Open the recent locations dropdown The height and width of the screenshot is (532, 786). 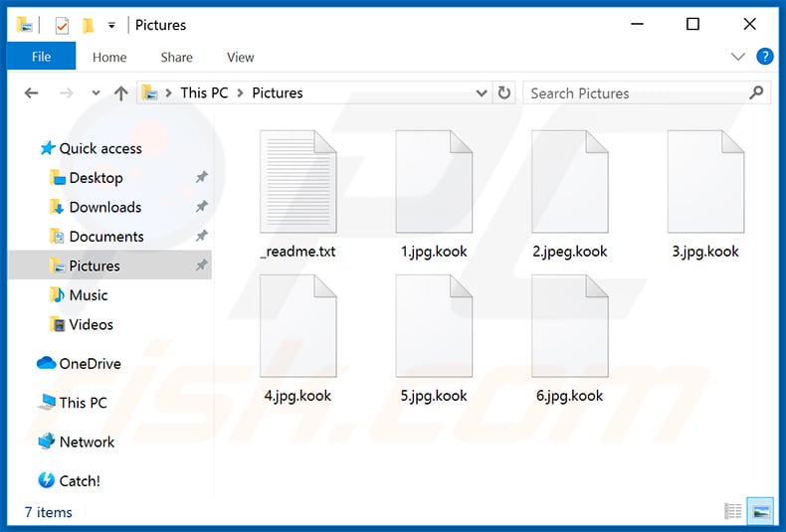(x=96, y=92)
